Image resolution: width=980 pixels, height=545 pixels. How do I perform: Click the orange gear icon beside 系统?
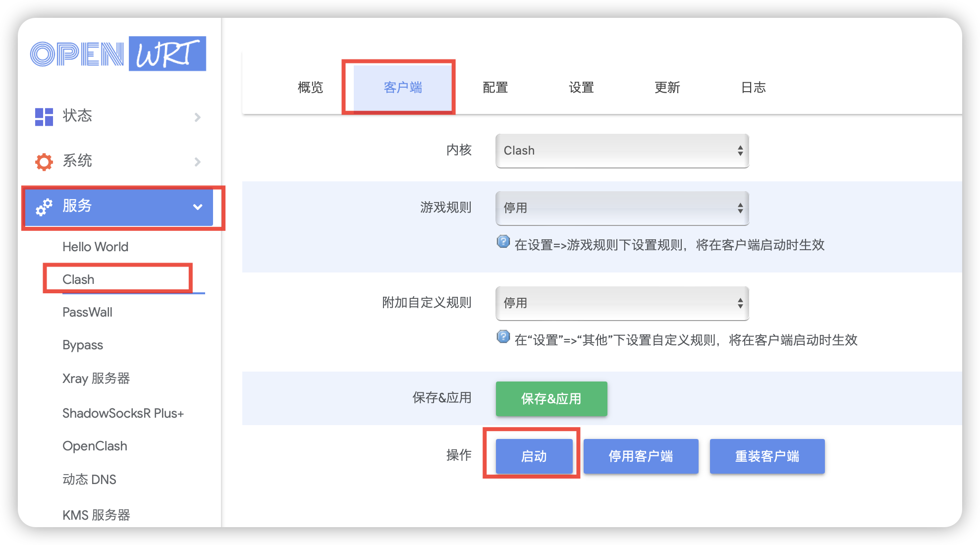tap(44, 161)
